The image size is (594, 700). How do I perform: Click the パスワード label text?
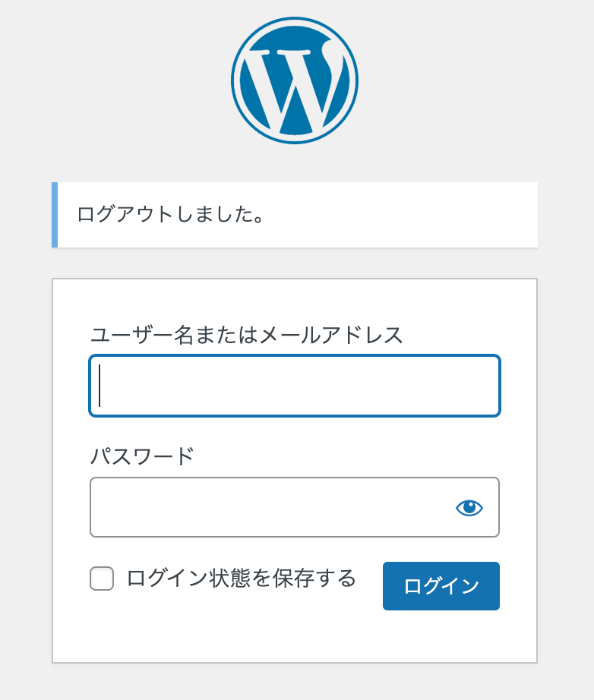142,456
